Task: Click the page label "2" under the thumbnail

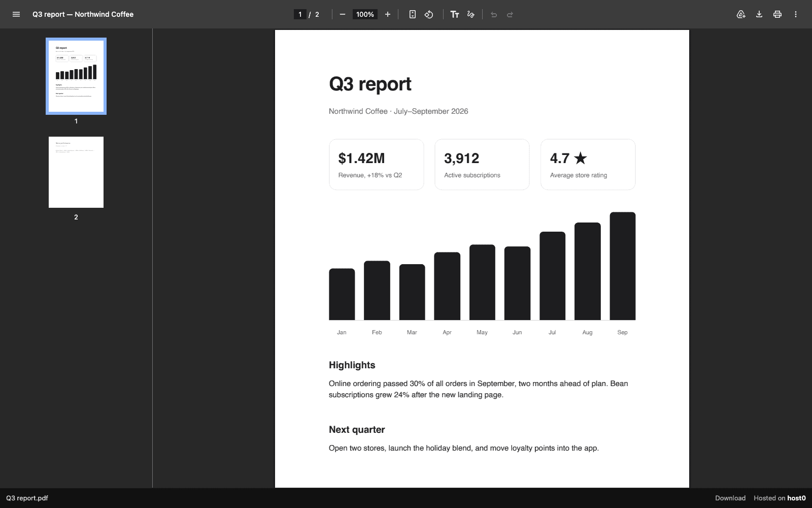Action: [x=76, y=217]
